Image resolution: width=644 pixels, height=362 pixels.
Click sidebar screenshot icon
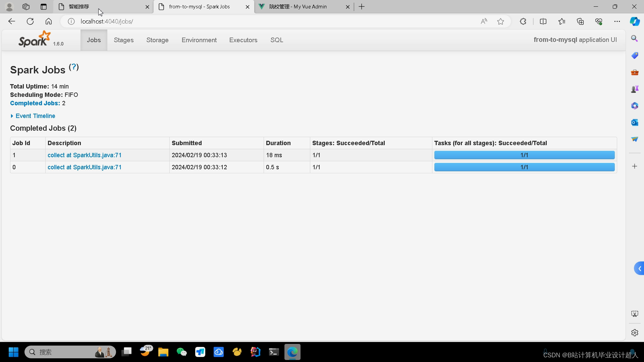pos(635,314)
